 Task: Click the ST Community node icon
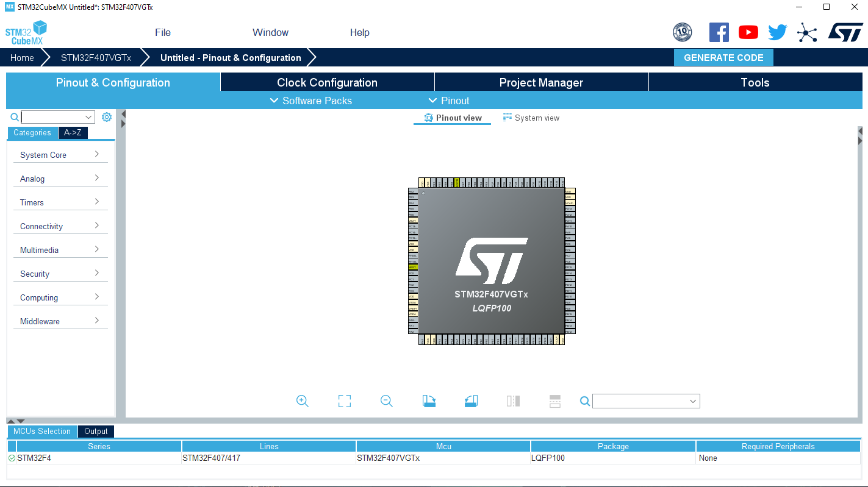(807, 32)
